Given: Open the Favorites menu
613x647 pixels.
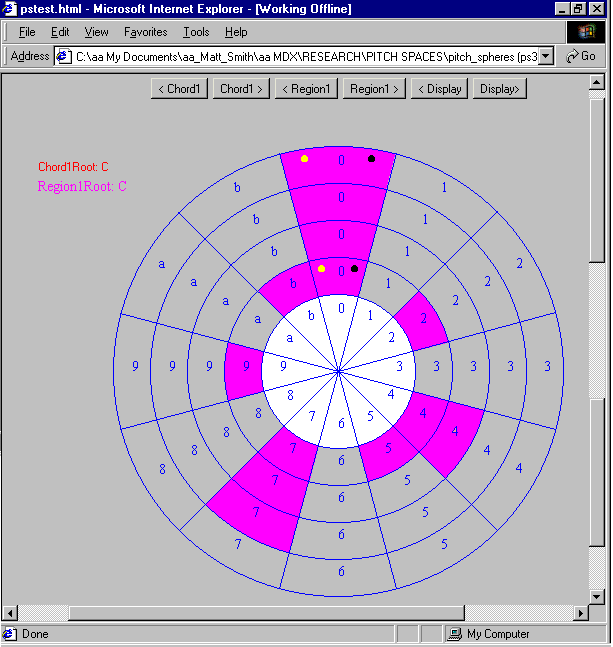Looking at the screenshot, I should click(x=145, y=32).
